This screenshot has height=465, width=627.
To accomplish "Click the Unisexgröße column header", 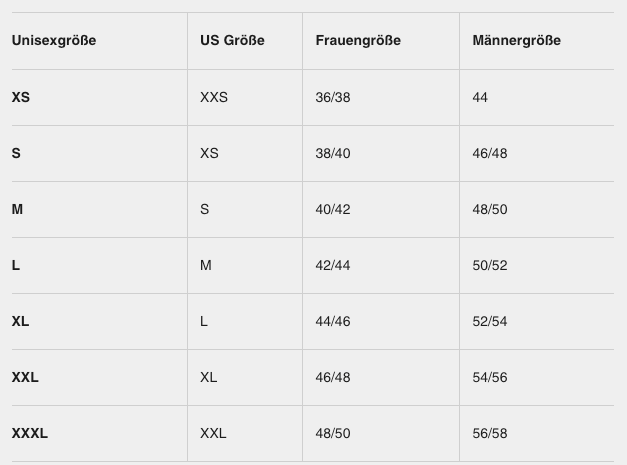I will click(54, 41).
